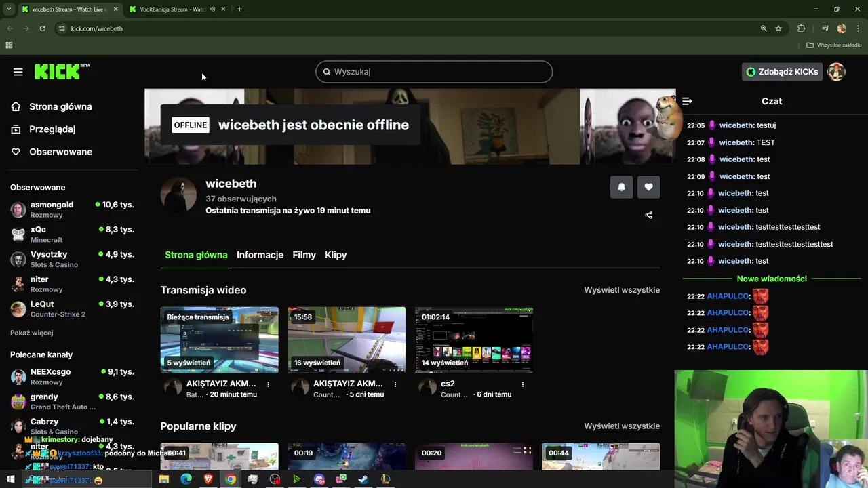Open Wszystkie zakładki bookmarks folder
Viewport: 868px width, 488px height.
834,45
